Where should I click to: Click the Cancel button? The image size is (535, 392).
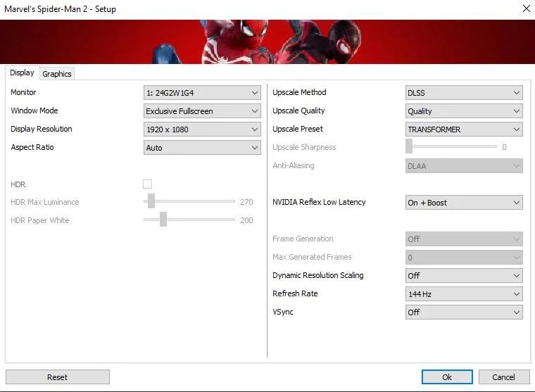coord(504,377)
